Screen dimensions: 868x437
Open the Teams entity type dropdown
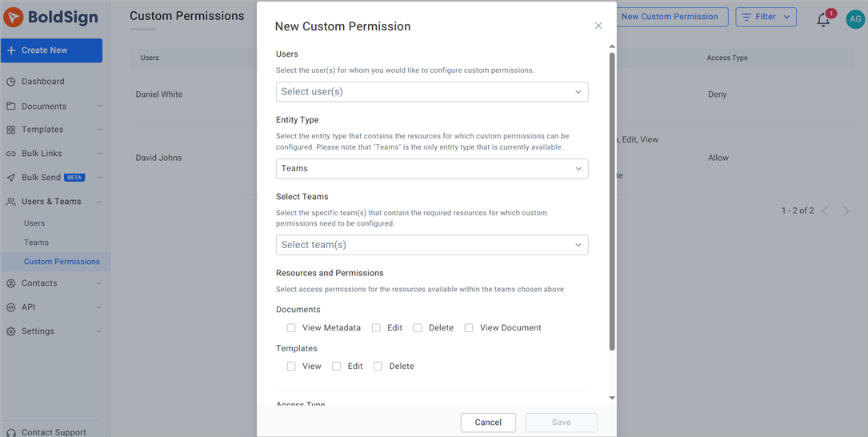[x=431, y=169]
